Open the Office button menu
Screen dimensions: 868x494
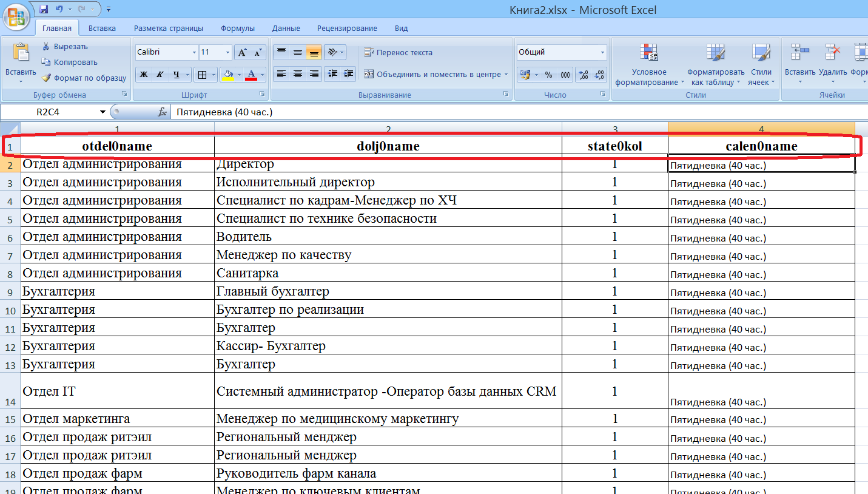(16, 16)
